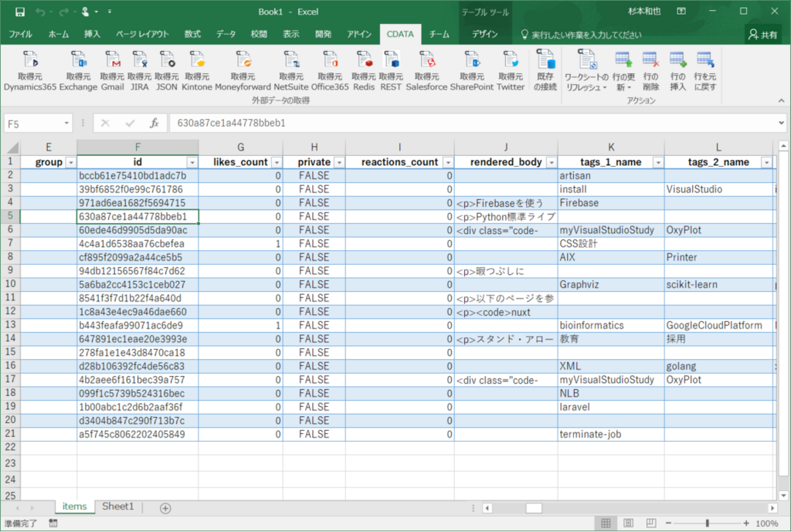Click the Share (共有) button
This screenshot has width=791, height=532.
[762, 35]
